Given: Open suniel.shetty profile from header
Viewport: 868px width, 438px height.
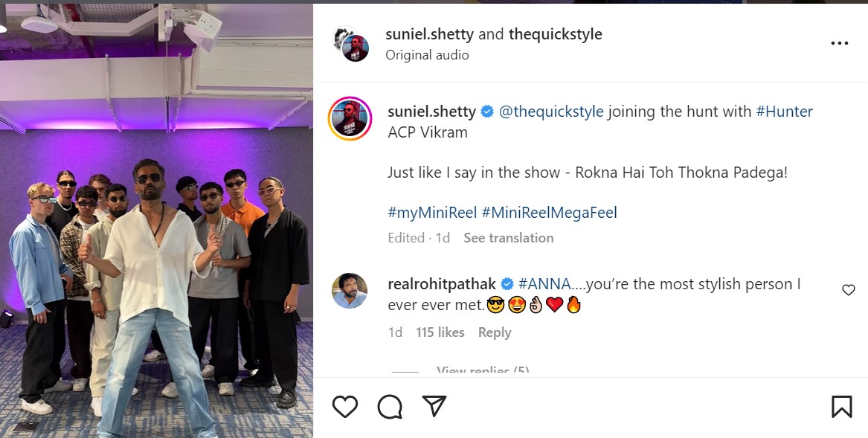Looking at the screenshot, I should 428,34.
